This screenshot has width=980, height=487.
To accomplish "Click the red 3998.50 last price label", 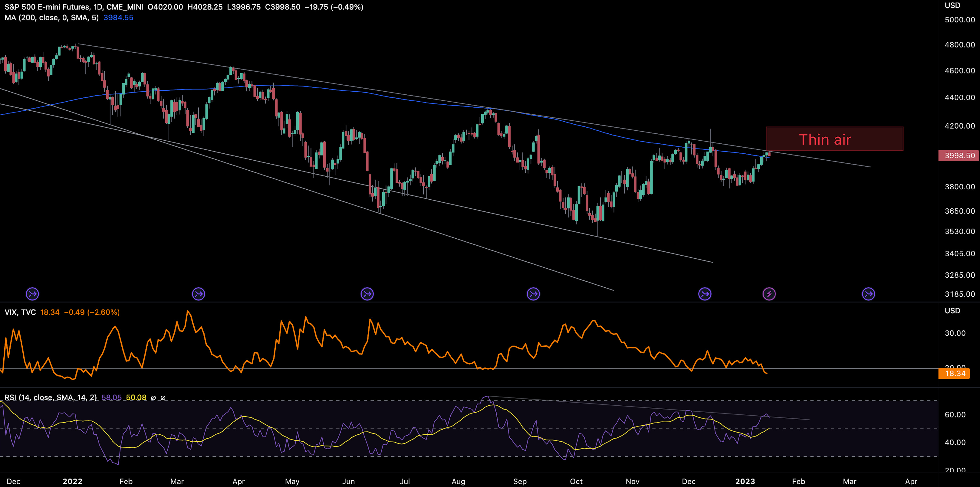I will pos(959,155).
